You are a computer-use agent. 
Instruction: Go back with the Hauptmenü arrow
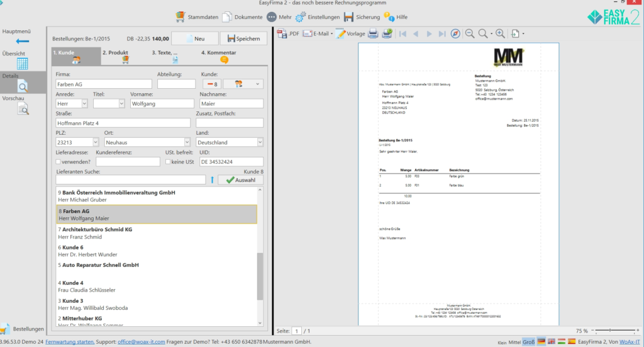23,41
